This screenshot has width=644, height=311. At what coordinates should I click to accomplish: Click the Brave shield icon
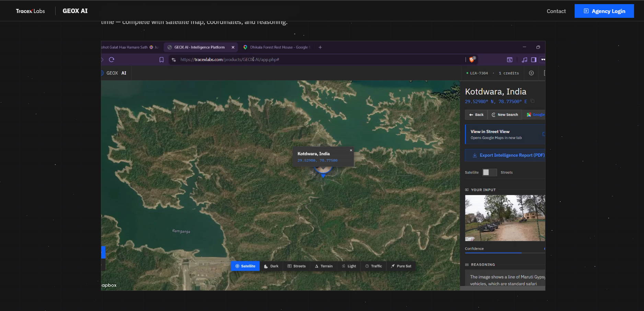coord(472,60)
